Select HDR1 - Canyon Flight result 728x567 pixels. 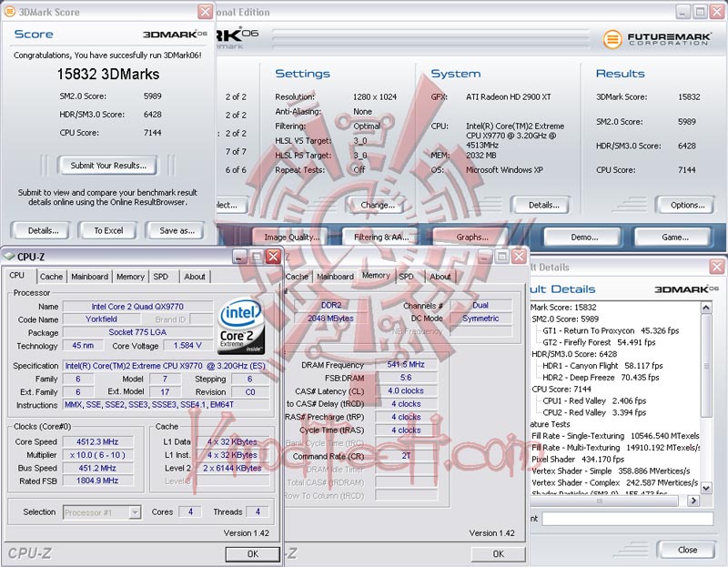602,366
